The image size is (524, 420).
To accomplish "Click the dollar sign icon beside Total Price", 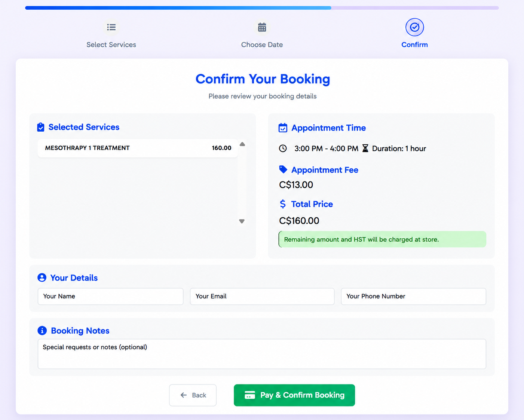I will (283, 204).
